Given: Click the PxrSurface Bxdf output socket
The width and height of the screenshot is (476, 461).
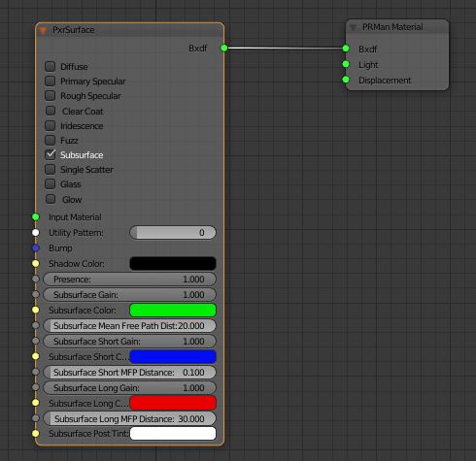Looking at the screenshot, I should pos(224,48).
